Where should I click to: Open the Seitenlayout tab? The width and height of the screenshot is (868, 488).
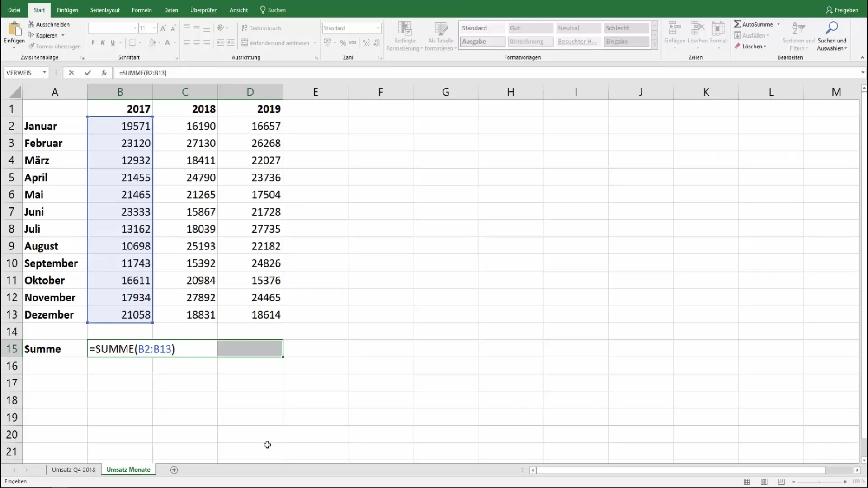pyautogui.click(x=105, y=10)
